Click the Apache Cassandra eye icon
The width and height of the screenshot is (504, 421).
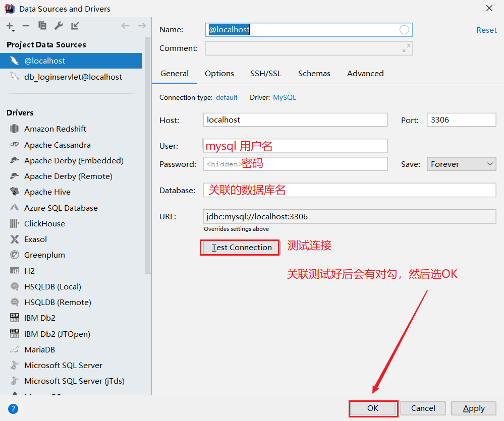coord(15,145)
